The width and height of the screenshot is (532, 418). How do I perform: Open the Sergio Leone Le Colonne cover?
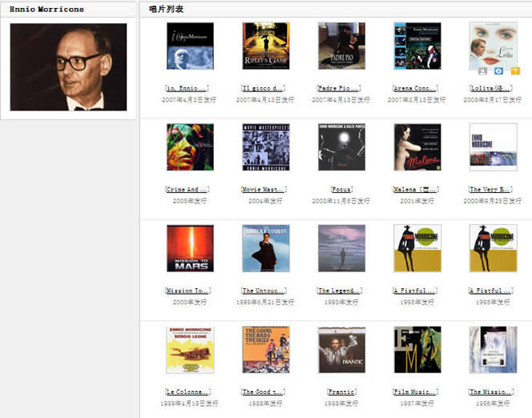(191, 349)
